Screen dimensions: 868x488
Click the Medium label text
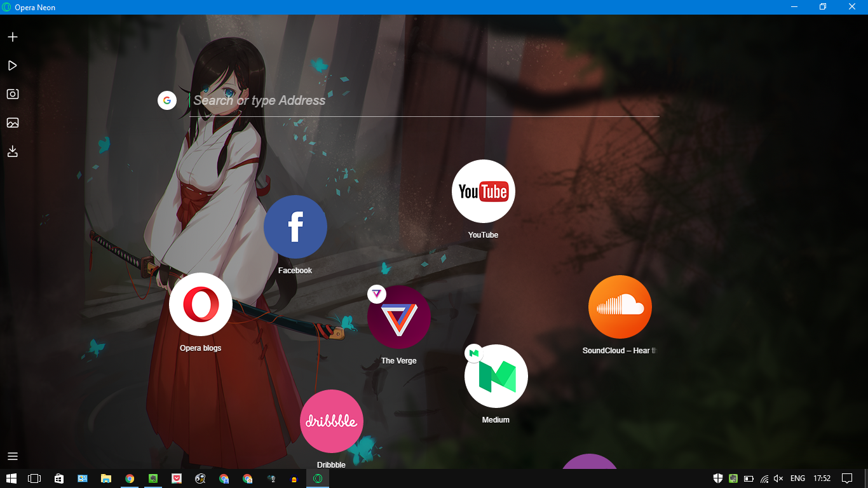tap(496, 420)
